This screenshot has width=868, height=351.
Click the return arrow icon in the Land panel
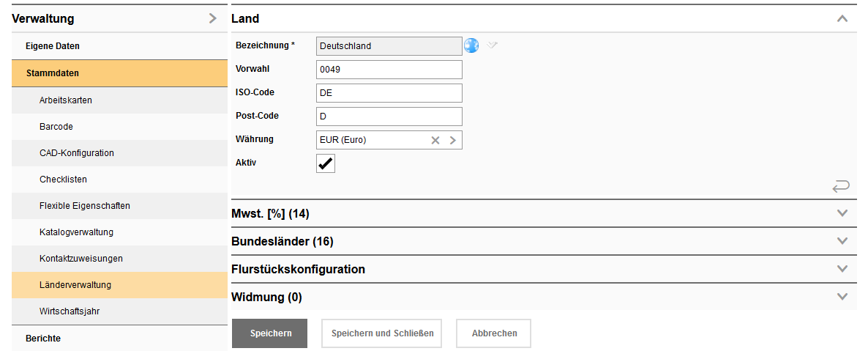[840, 186]
